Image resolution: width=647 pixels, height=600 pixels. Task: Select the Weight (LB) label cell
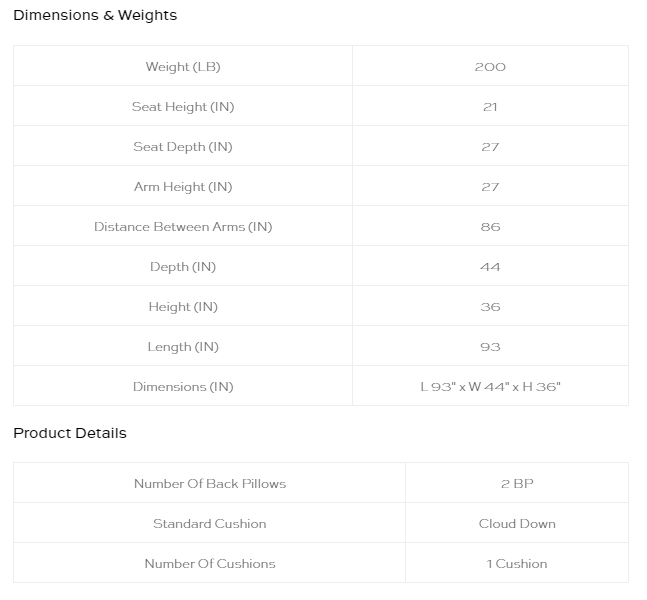click(x=183, y=66)
